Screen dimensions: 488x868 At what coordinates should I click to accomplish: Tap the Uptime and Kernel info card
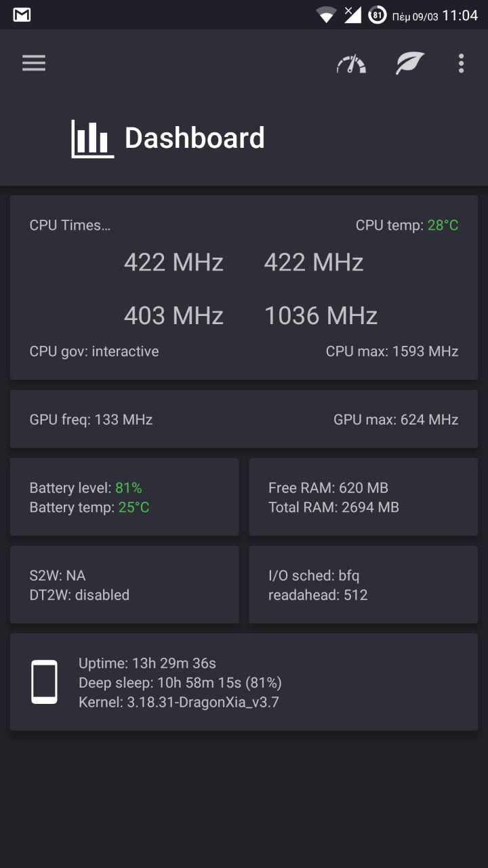click(x=244, y=682)
